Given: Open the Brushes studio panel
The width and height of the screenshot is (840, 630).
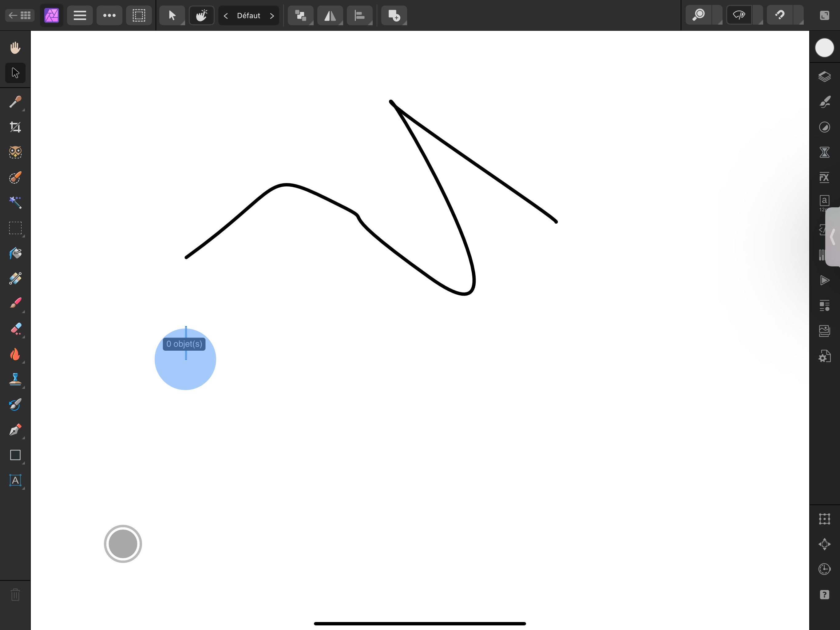Looking at the screenshot, I should [x=824, y=102].
